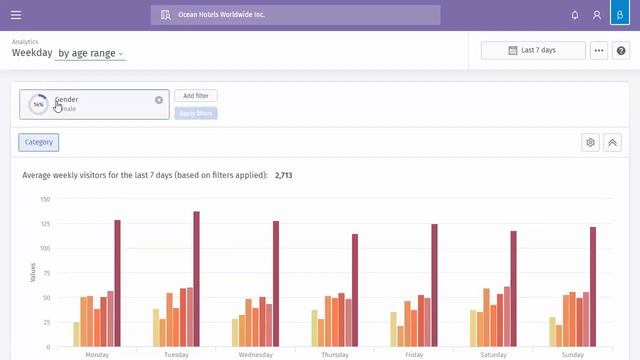Viewport: 640px width, 360px height.
Task: Click the Saturday axis label
Action: 493,355
